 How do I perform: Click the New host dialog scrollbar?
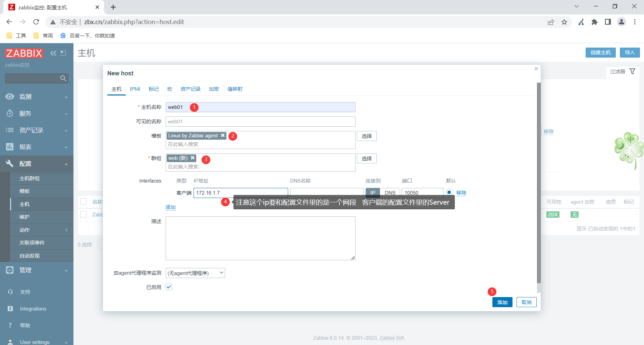(x=539, y=183)
